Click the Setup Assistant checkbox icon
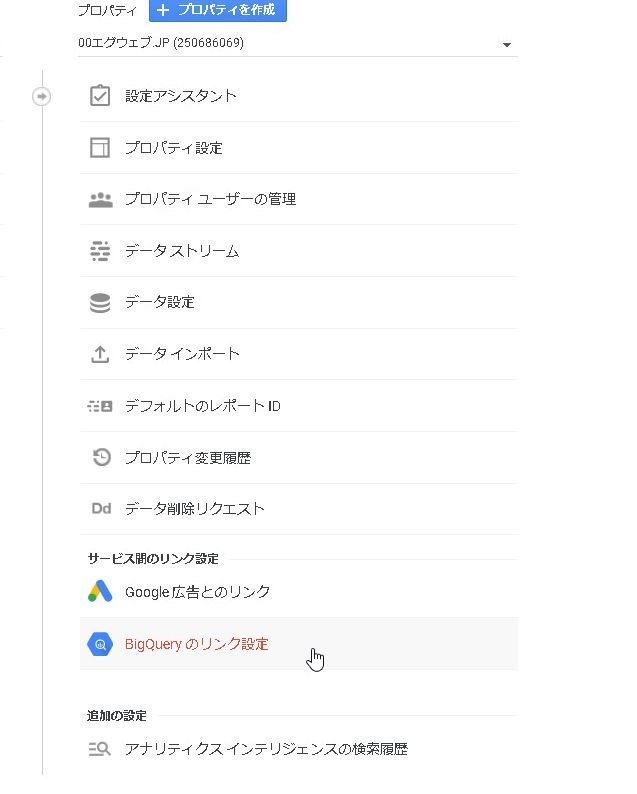This screenshot has width=637, height=794. pyautogui.click(x=100, y=96)
